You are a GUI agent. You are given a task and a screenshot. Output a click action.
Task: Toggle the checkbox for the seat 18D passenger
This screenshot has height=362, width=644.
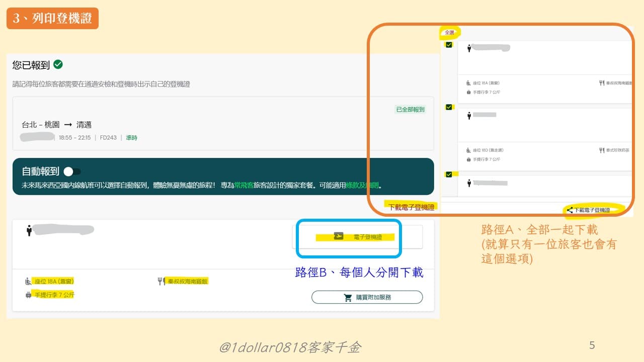449,107
